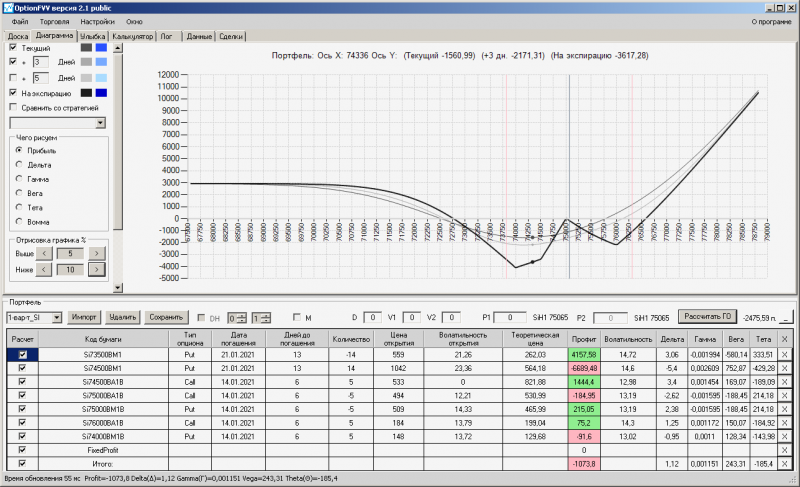This screenshot has width=800, height=487.
Task: Delete the Si76000BA1B row with X
Action: pos(784,423)
